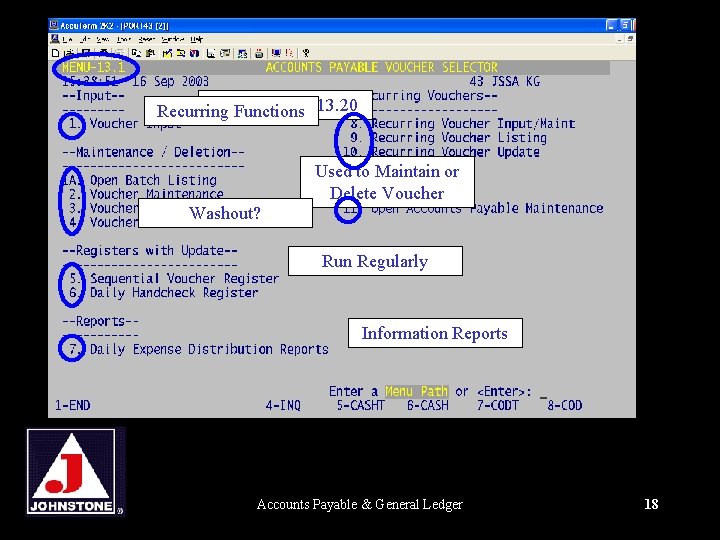Click the '--Registers with Update--' section header

150,251
